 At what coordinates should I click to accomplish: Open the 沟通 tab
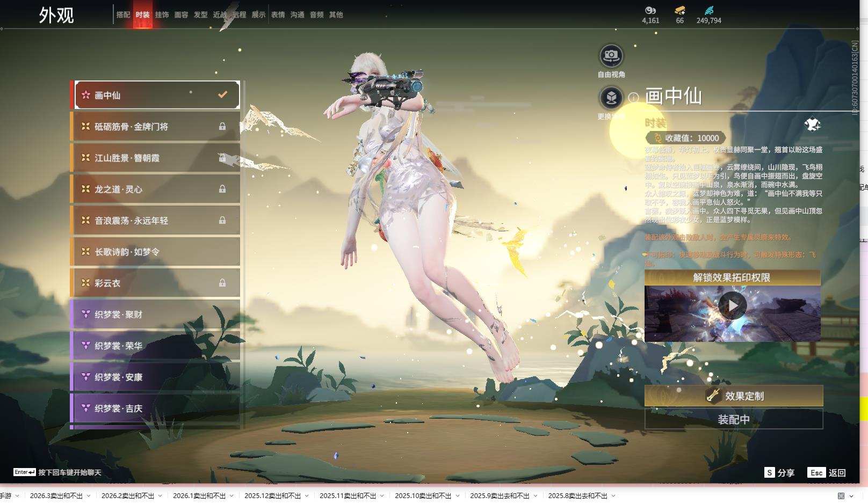[297, 15]
